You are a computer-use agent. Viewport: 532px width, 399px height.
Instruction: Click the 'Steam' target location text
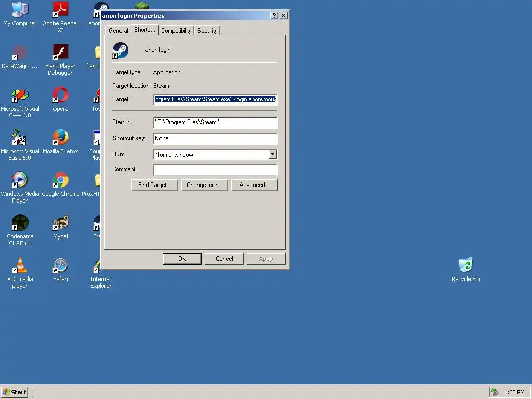(161, 86)
